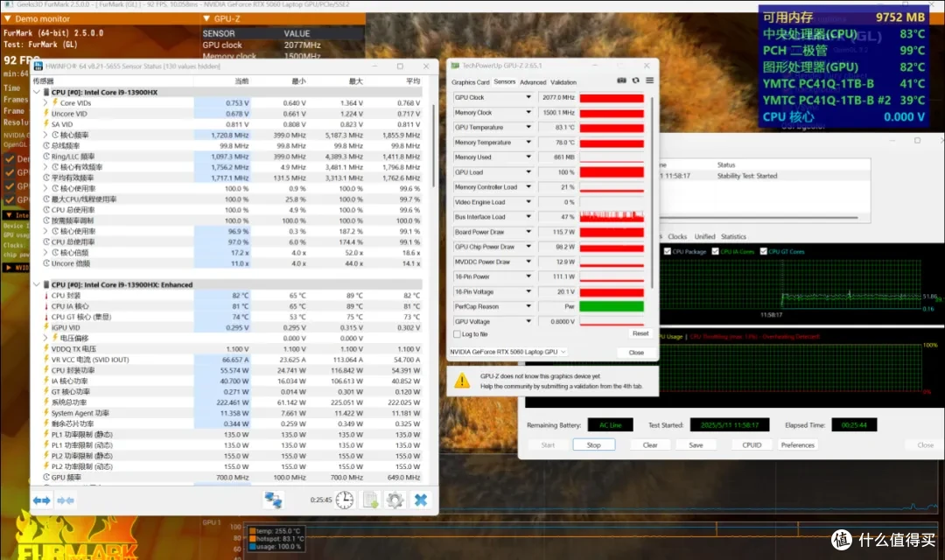Uncheck CPU GT Cores graph checkbox

tap(764, 251)
